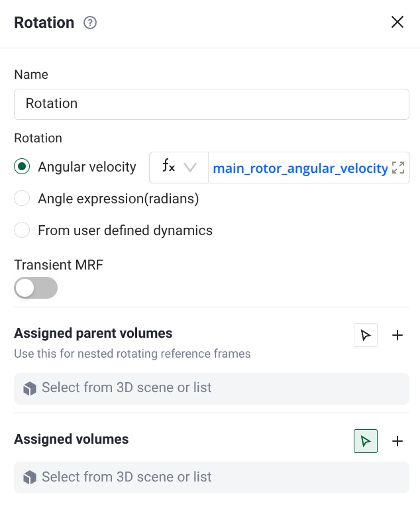
Task: Click cube icon in Assigned volumes field
Action: coord(30,478)
